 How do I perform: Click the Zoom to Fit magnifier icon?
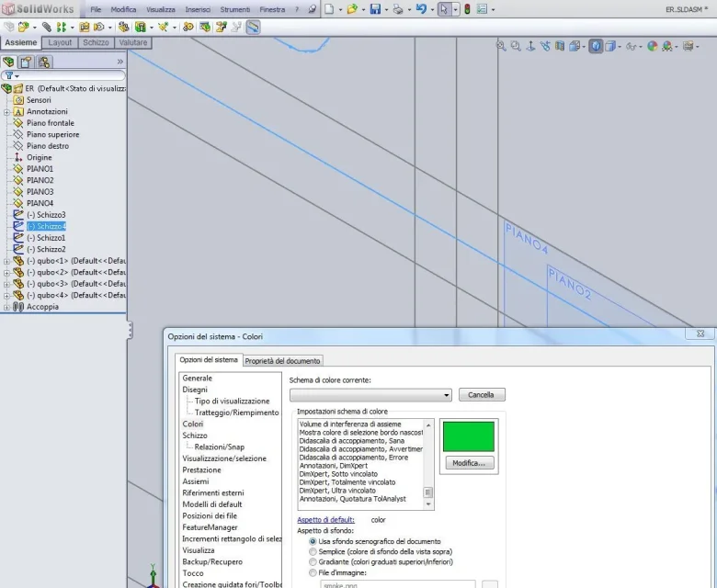click(501, 46)
